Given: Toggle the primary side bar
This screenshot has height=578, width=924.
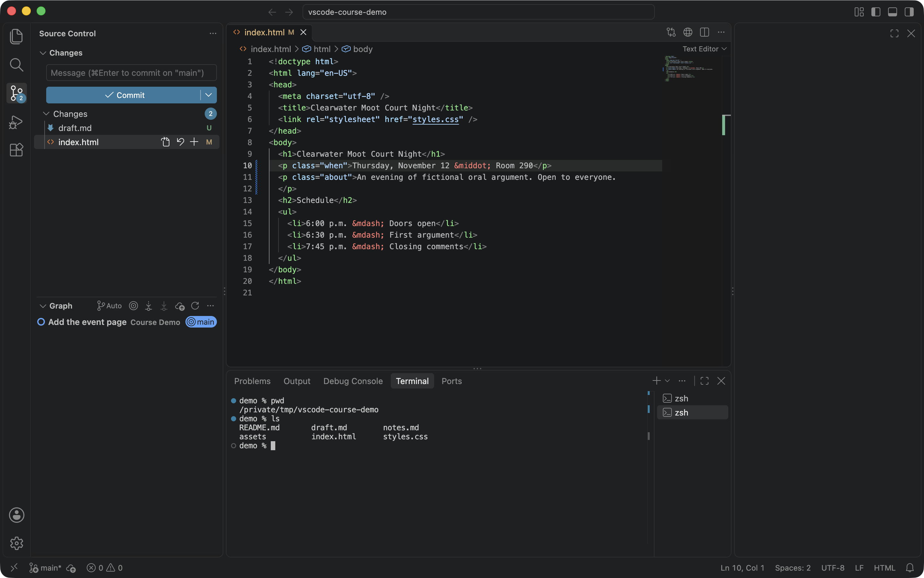Looking at the screenshot, I should click(x=876, y=12).
